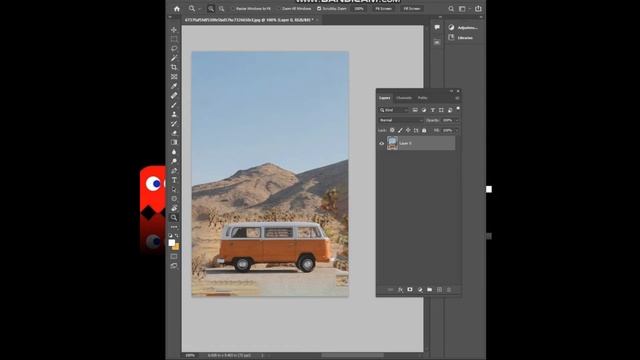The width and height of the screenshot is (640, 360).
Task: Toggle Lock image pixels brush icon
Action: coord(400,130)
